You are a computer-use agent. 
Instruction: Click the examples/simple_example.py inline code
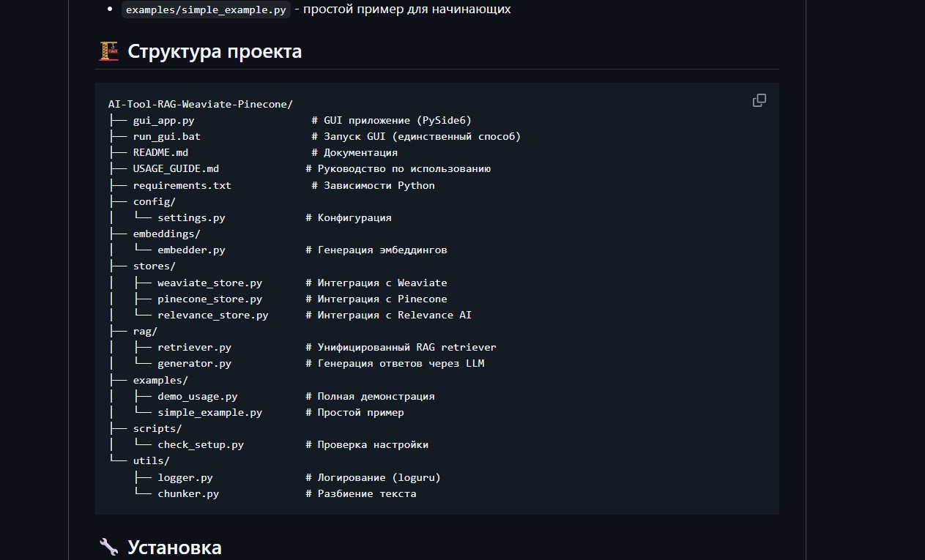click(x=206, y=10)
